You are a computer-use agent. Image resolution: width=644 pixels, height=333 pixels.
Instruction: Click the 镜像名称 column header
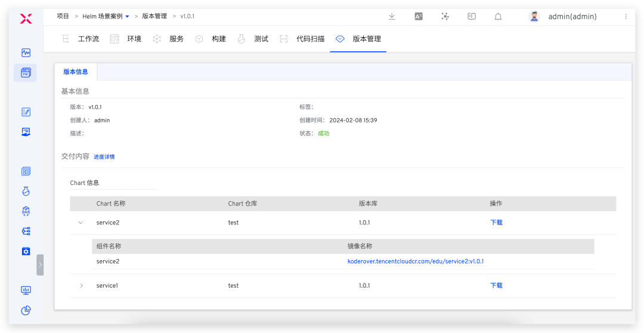360,246
